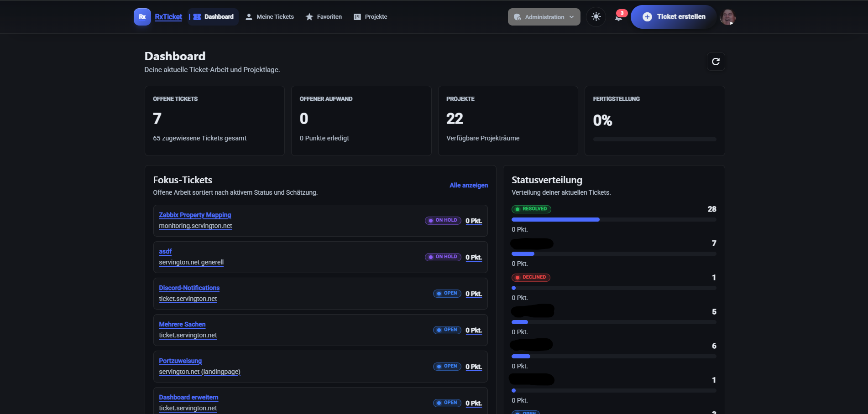Click the Meine Tickets person icon
This screenshot has width=868, height=414.
tap(249, 17)
